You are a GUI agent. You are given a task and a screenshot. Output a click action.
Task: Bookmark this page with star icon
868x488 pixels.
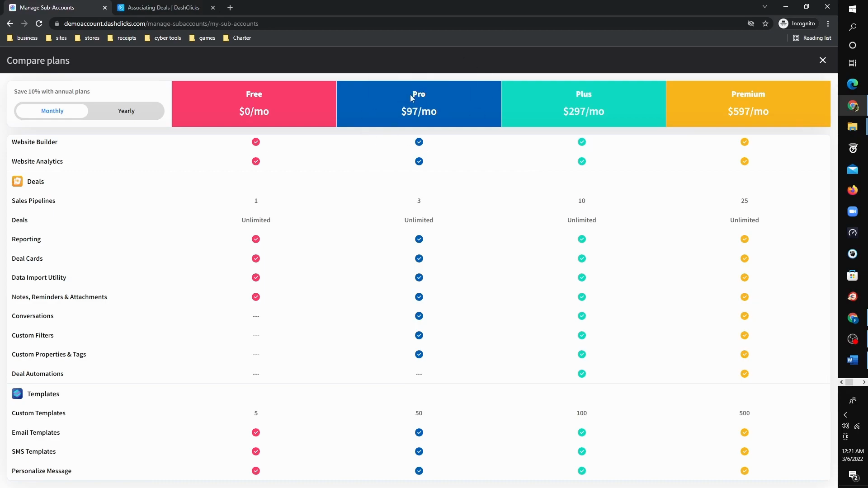(765, 23)
